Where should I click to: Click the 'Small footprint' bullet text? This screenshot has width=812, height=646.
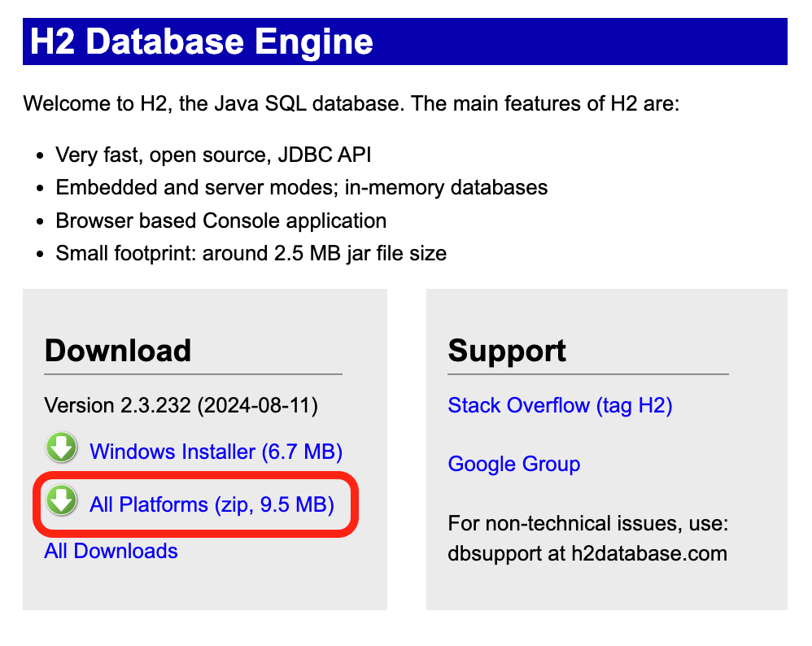251,254
